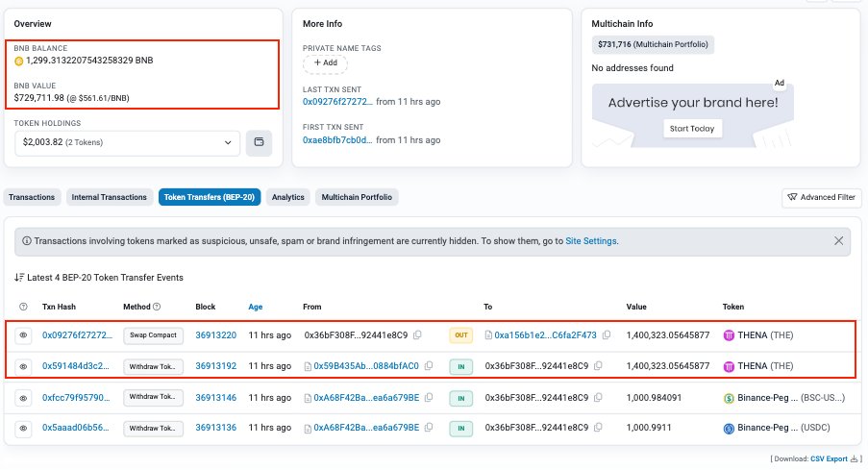Click BNB value $729,711.98

39,98
